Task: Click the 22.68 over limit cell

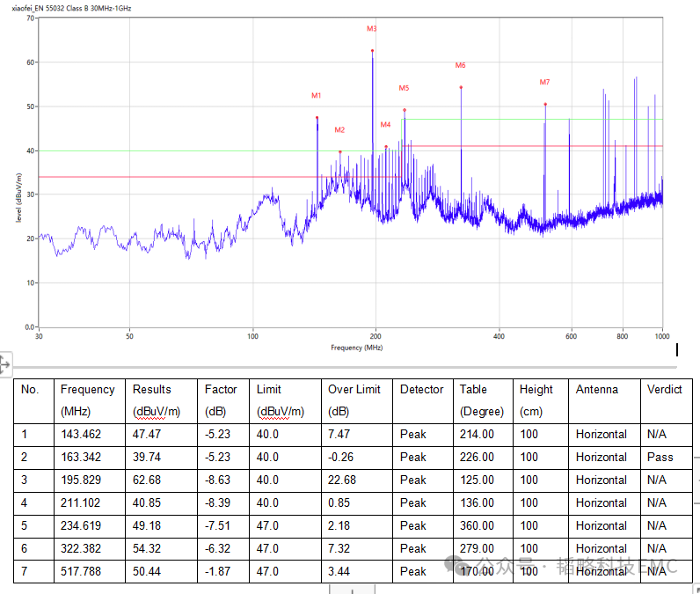Action: coord(344,480)
